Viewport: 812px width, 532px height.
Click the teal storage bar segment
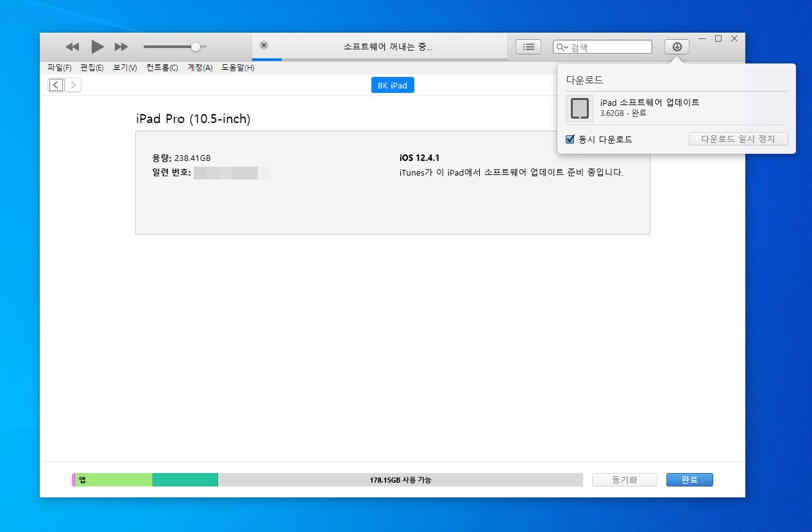click(x=185, y=479)
